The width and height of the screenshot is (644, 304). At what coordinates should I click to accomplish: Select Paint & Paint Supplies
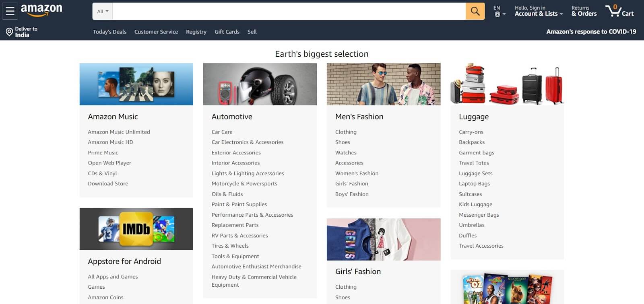[239, 204]
